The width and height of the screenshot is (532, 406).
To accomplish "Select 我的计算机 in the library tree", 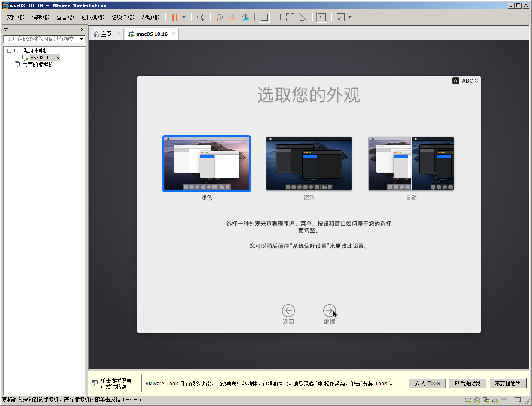I will pyautogui.click(x=35, y=51).
